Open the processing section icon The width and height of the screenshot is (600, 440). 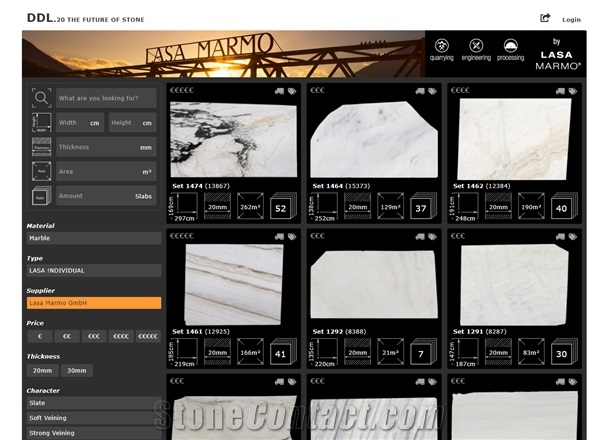(510, 50)
